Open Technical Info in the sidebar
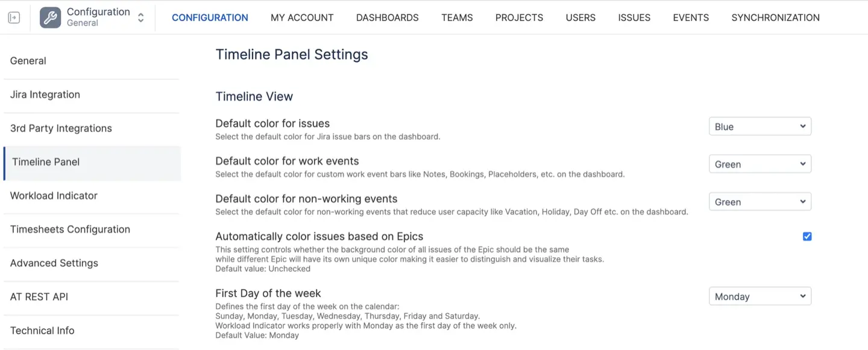The width and height of the screenshot is (868, 350). tap(42, 330)
